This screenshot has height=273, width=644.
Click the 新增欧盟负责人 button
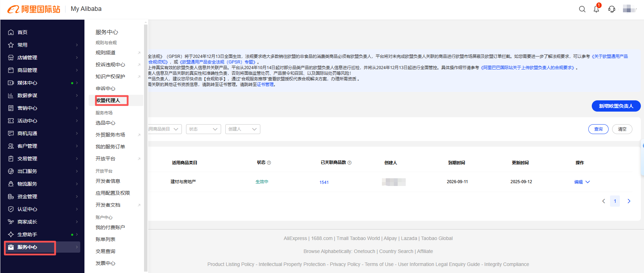click(616, 106)
